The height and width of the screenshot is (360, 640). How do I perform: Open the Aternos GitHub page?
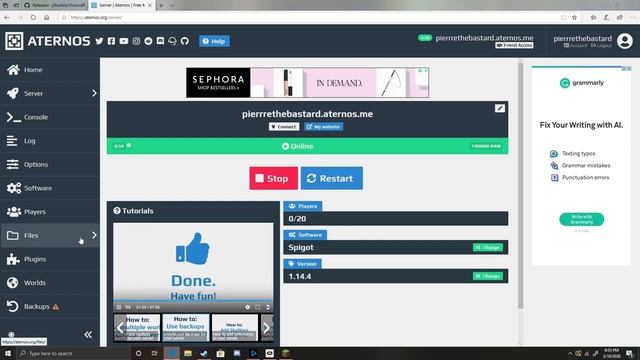tap(185, 41)
